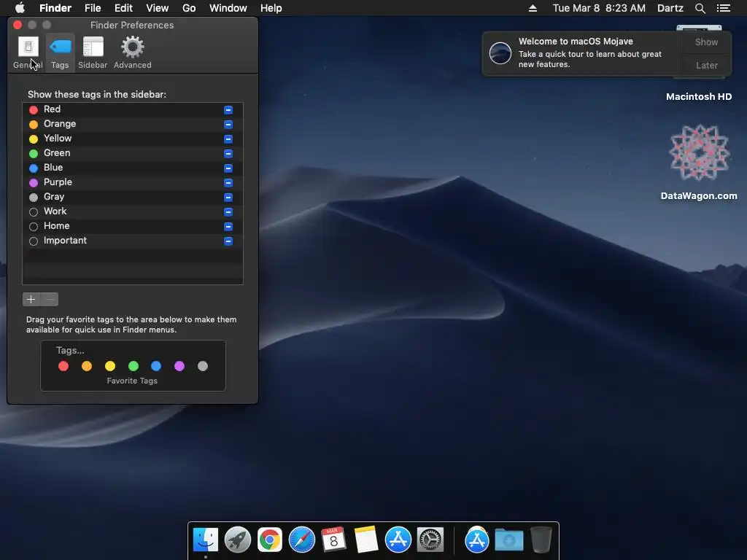Select the Blue tag color dot in list
Screen dimensions: 747x560
click(x=34, y=168)
